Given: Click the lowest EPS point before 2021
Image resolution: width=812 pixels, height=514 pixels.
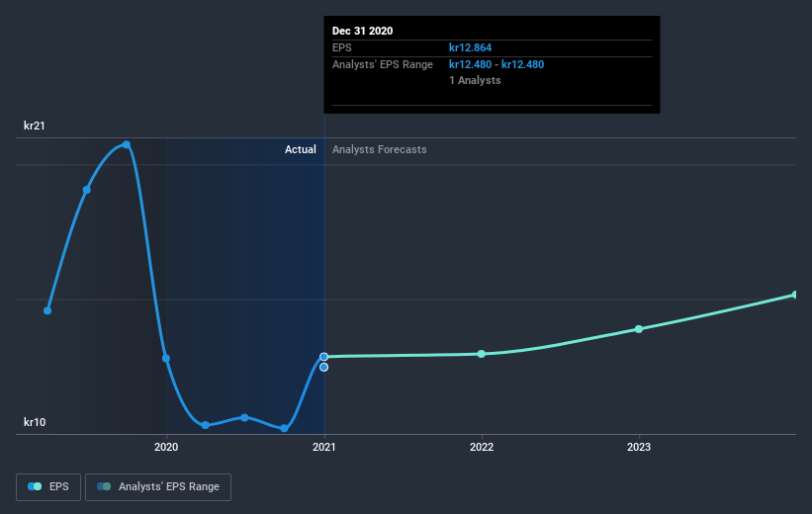Looking at the screenshot, I should [284, 428].
